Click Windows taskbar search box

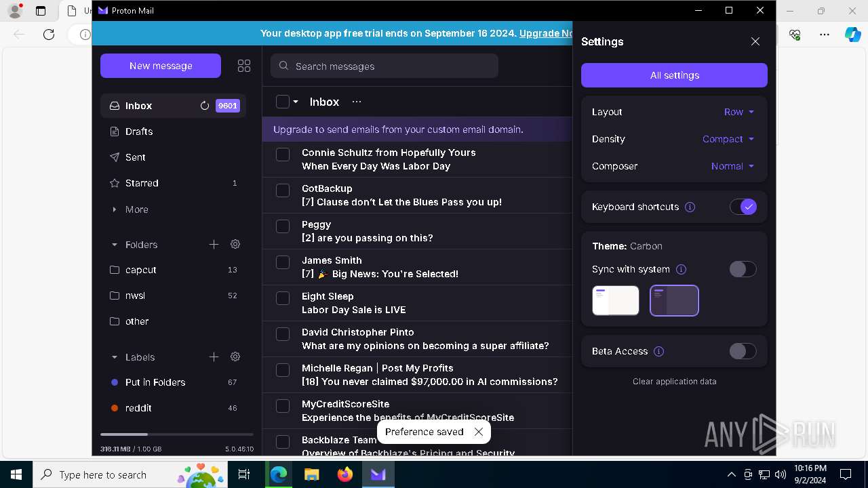click(130, 474)
